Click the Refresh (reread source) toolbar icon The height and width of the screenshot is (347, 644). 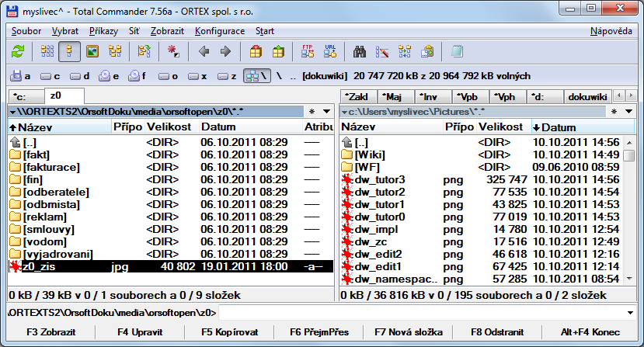(x=18, y=52)
